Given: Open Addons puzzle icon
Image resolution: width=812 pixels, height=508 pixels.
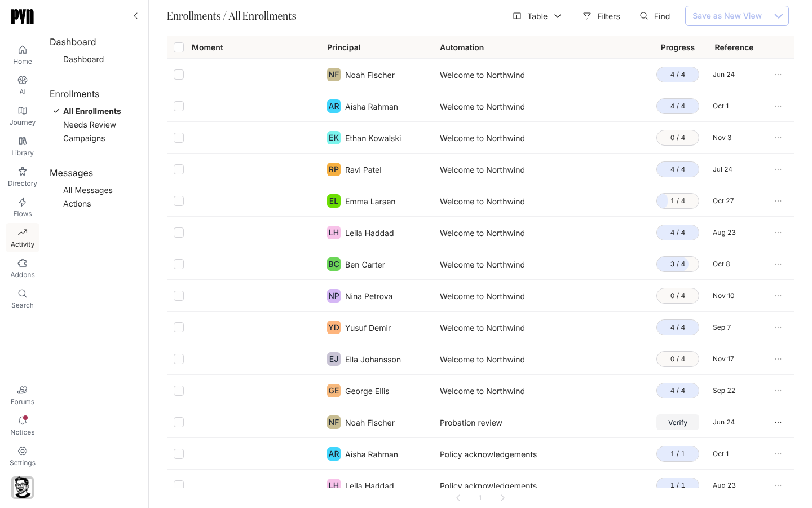Looking at the screenshot, I should click(23, 268).
